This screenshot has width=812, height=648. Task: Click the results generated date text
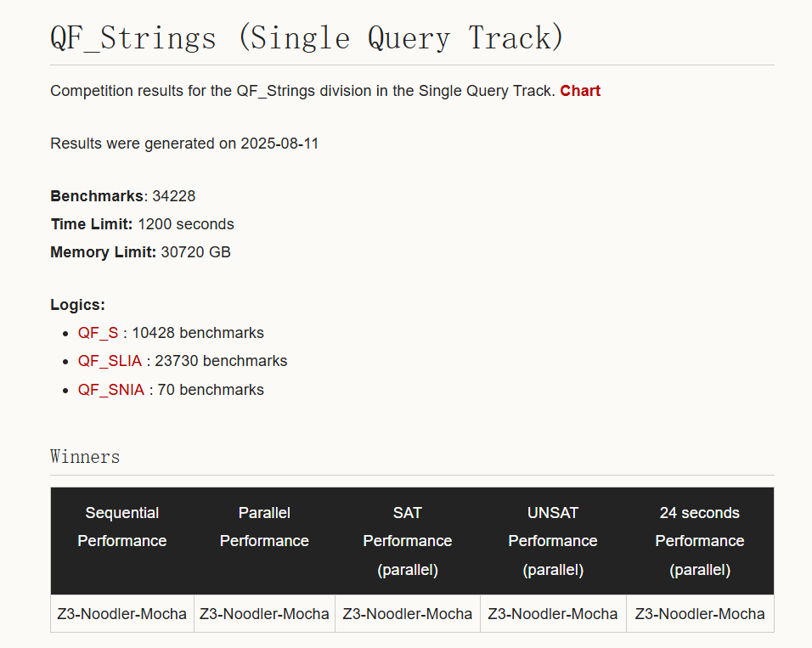coord(184,144)
